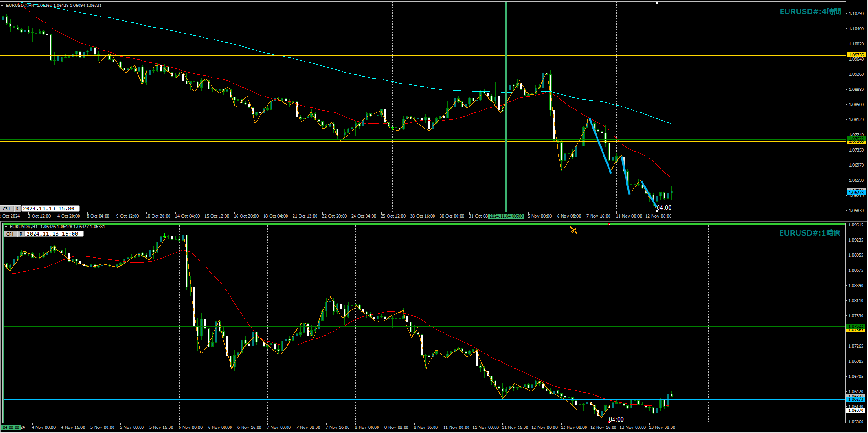Click the CR1 button on H4 chart
868x433 pixels.
pyautogui.click(x=7, y=209)
